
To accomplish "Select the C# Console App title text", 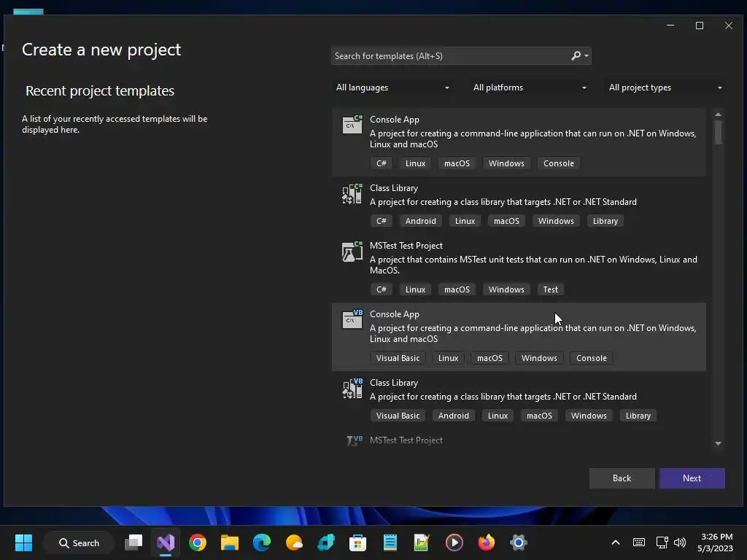I will pos(395,120).
